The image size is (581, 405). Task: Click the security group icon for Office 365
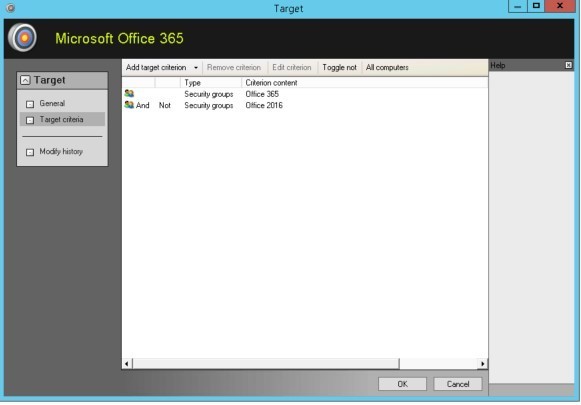[129, 93]
